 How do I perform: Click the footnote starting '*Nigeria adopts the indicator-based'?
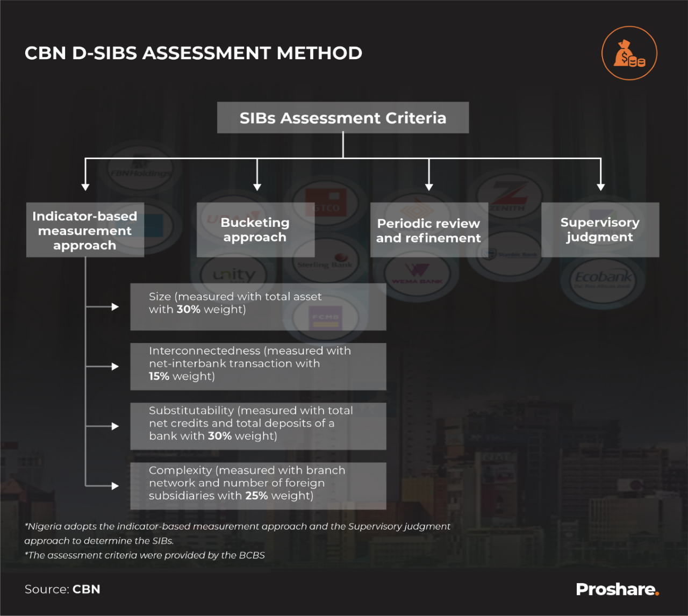pos(238,533)
